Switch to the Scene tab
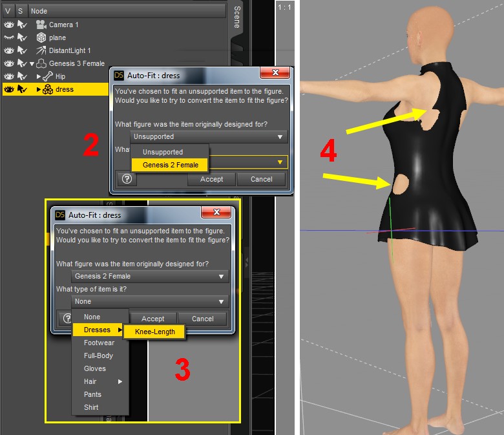 [237, 17]
